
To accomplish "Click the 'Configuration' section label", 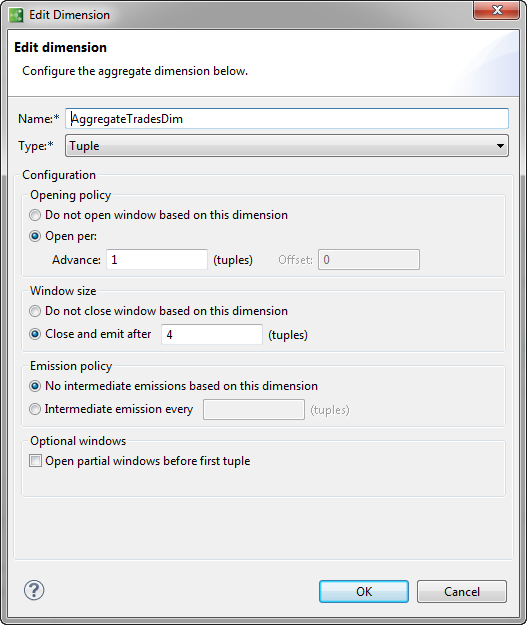I will coord(59,175).
